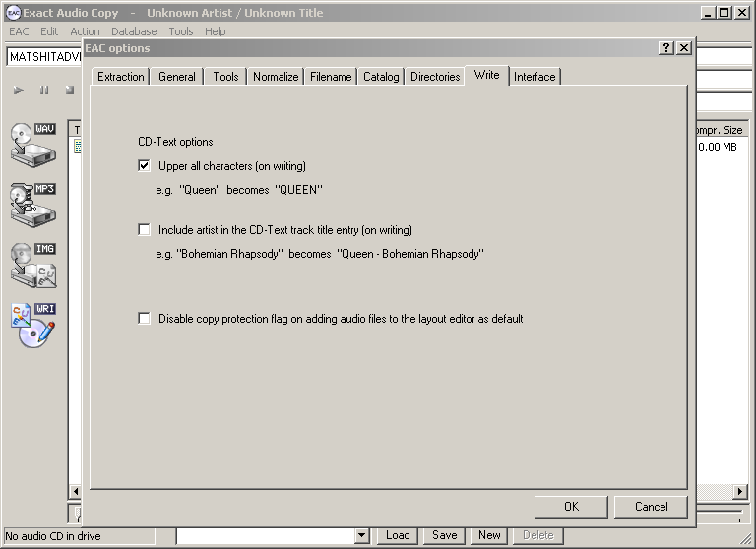The image size is (756, 549).
Task: Click the 0.00 MB size value
Action: 718,147
